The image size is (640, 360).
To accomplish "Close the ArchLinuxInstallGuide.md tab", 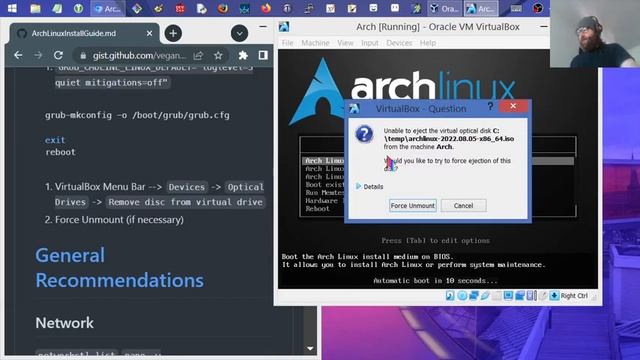I will pos(149,33).
